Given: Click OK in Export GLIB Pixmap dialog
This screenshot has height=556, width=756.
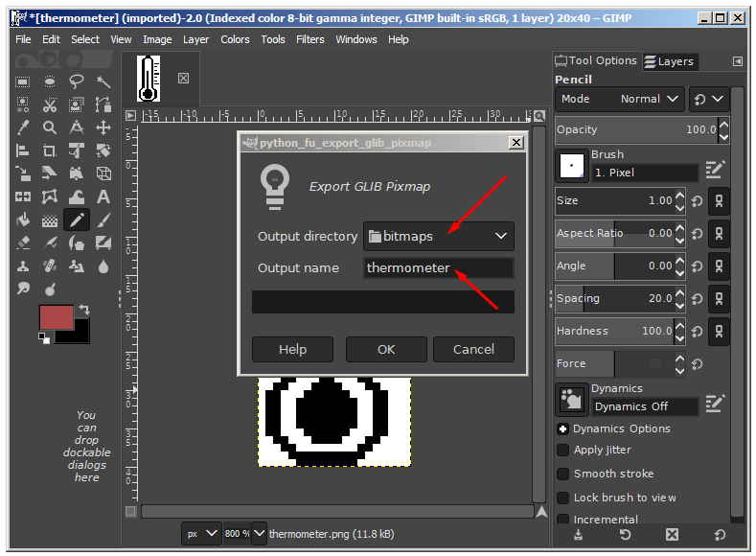Looking at the screenshot, I should [x=386, y=349].
